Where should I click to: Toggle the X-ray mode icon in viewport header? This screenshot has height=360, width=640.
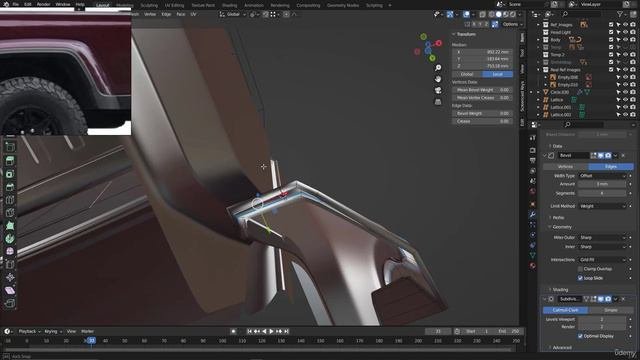click(482, 14)
